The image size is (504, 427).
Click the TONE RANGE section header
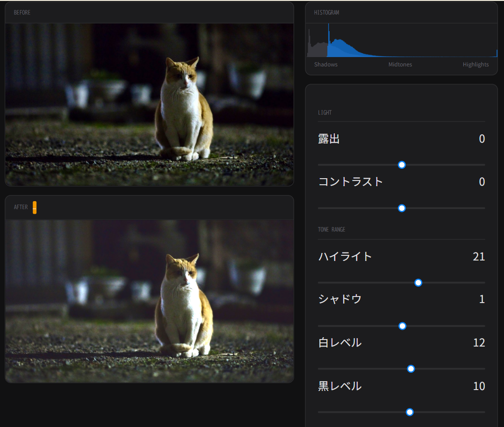coord(331,230)
